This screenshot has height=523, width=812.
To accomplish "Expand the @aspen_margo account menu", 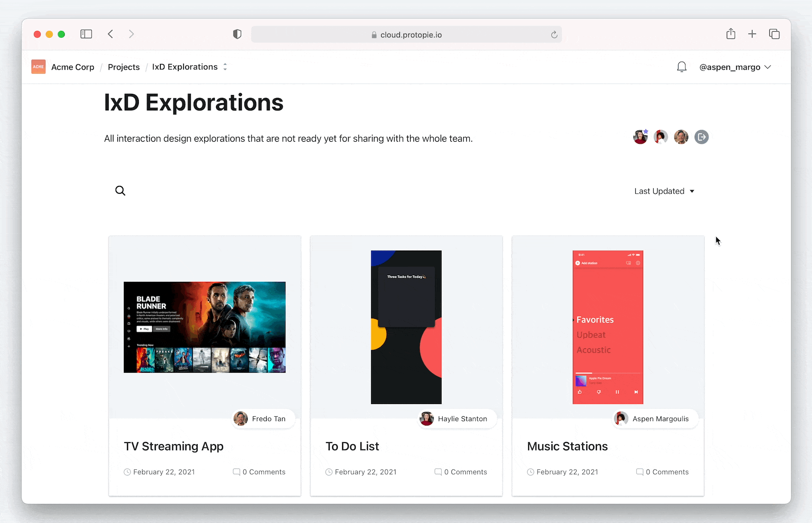I will tap(735, 67).
